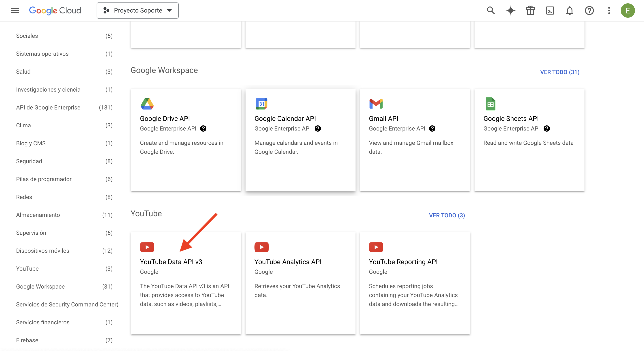Choose Servicios financieros category

[x=64, y=322]
